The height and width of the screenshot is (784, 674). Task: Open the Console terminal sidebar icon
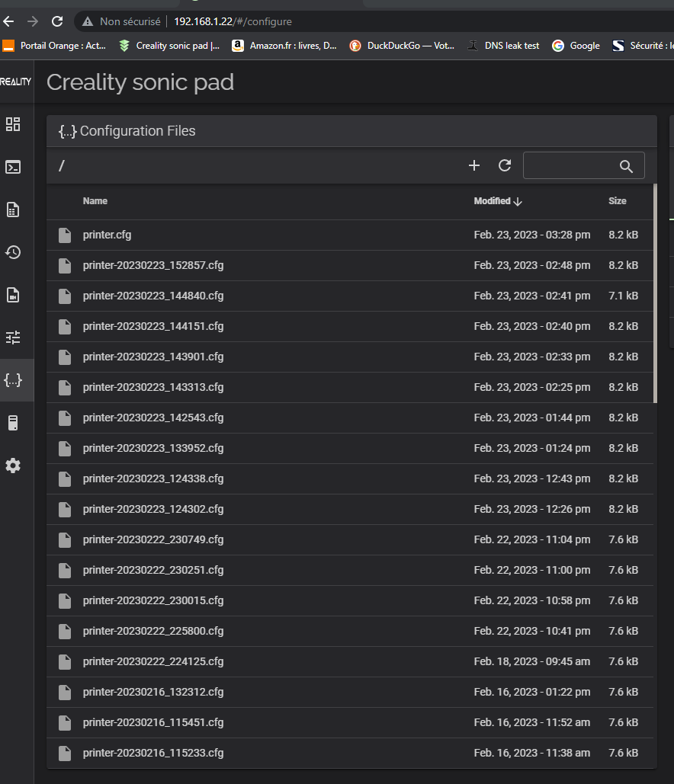pos(13,167)
